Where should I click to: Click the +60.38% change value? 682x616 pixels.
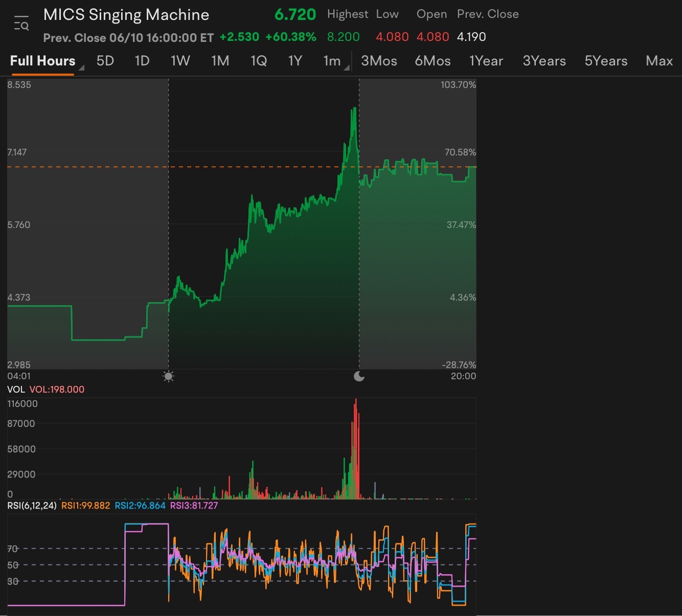tap(290, 37)
